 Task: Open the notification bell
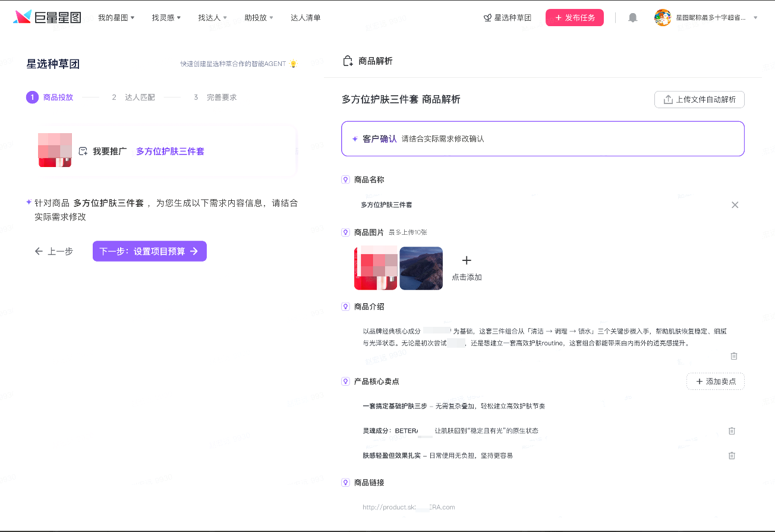coord(633,18)
